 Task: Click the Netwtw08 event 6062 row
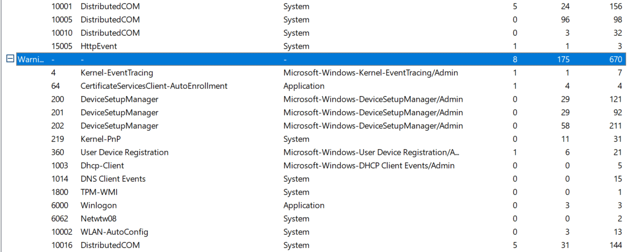click(98, 219)
